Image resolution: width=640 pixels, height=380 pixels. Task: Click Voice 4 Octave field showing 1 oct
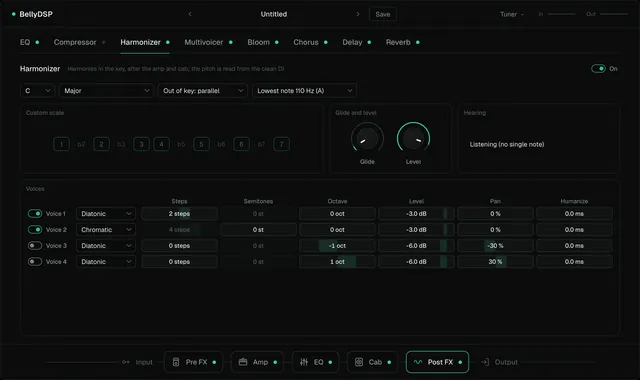click(337, 262)
